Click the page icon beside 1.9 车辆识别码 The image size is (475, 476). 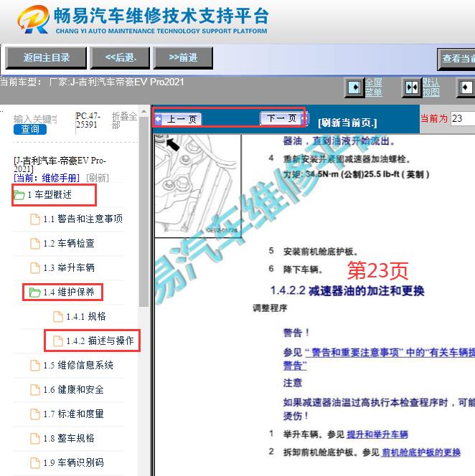35,463
